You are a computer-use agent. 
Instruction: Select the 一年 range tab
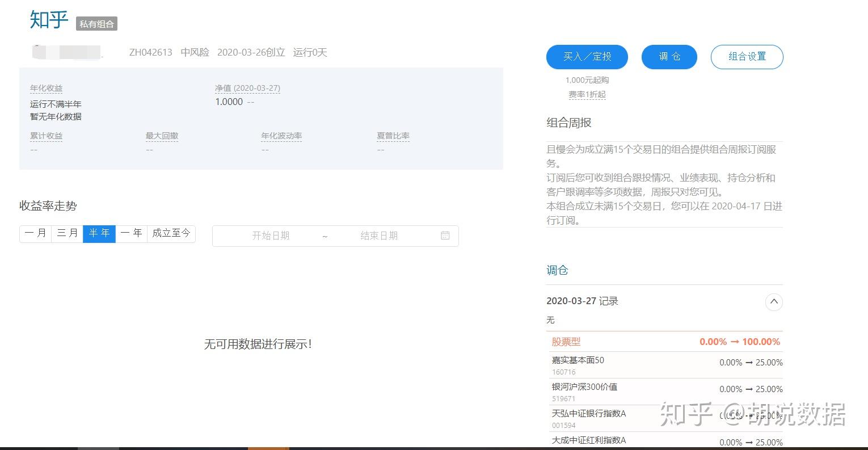point(131,233)
